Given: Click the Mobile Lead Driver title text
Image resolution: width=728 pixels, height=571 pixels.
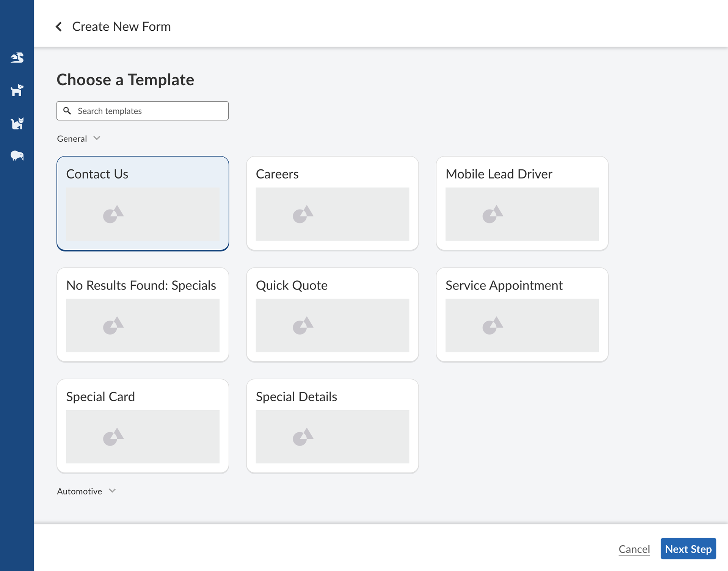Looking at the screenshot, I should [x=499, y=174].
